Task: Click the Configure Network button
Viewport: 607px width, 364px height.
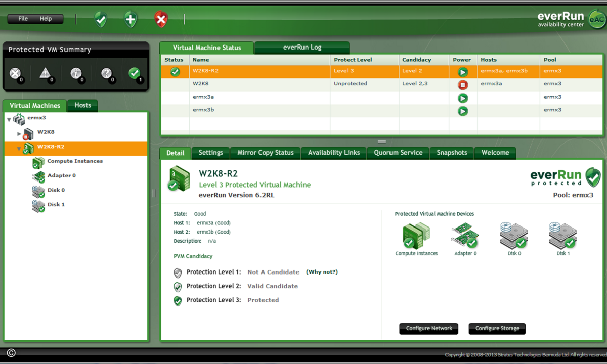Action: pyautogui.click(x=429, y=329)
